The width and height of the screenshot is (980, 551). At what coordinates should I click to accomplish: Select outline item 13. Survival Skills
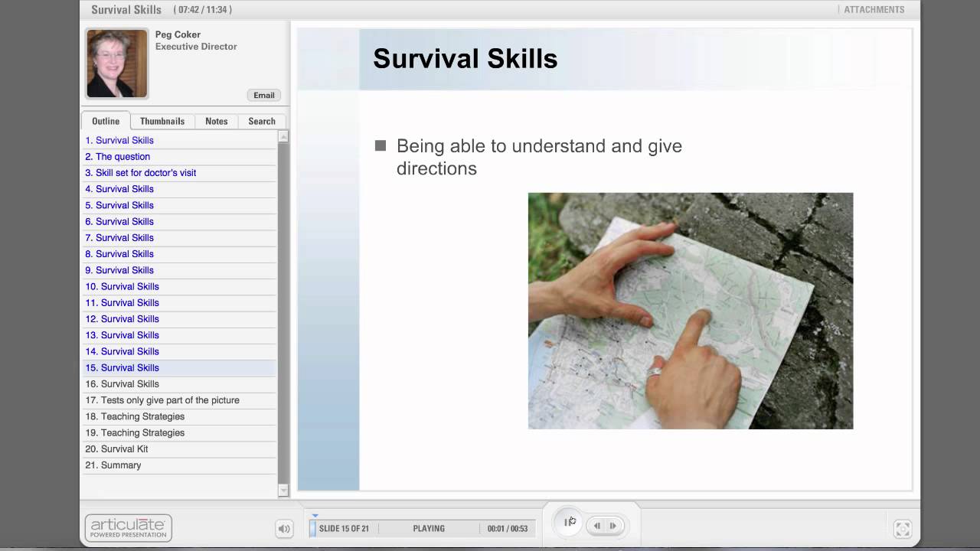[x=179, y=335]
